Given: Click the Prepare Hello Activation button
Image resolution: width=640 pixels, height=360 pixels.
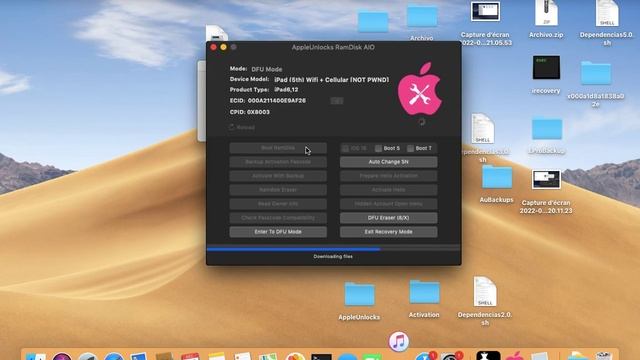Looking at the screenshot, I should point(389,176).
